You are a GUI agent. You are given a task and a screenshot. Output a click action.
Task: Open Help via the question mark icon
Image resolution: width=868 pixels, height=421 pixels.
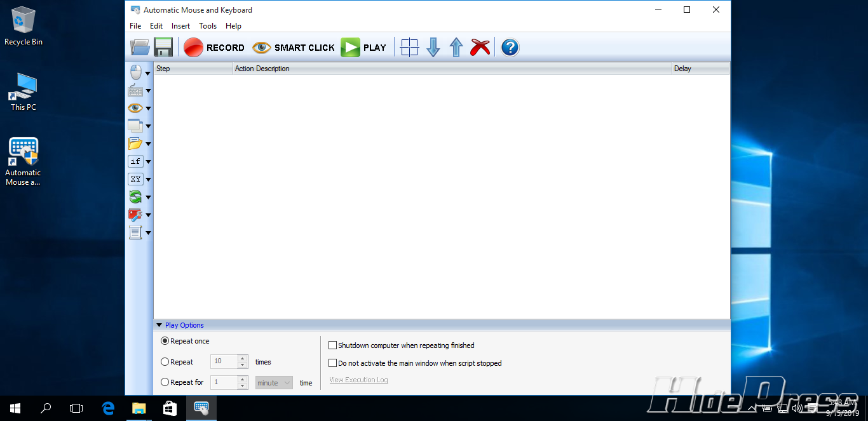click(510, 48)
